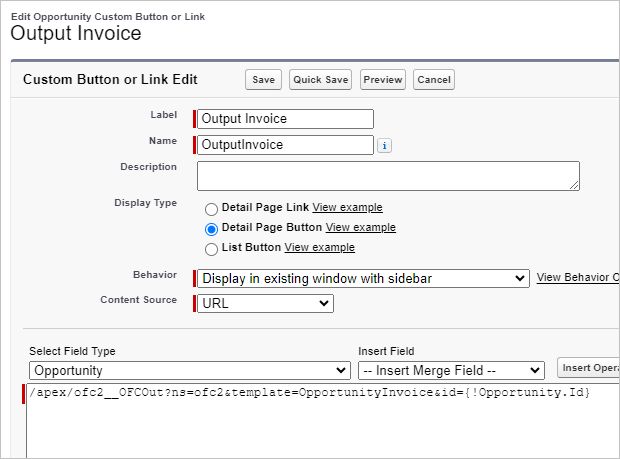620x459 pixels.
Task: Click the Description resize grip corner
Action: point(575,185)
